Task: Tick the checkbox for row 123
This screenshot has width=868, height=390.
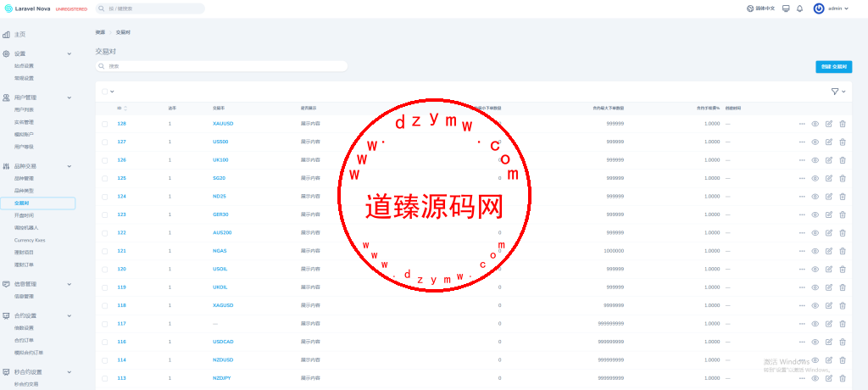Action: click(104, 215)
